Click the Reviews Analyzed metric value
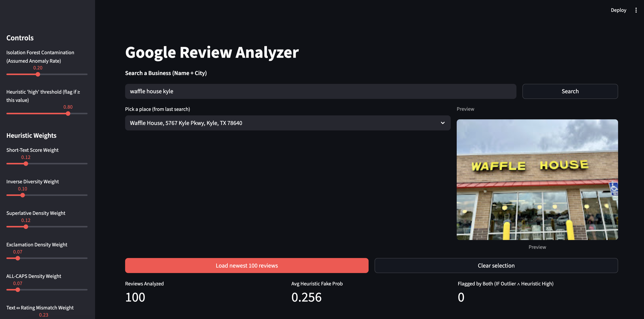 coord(135,297)
